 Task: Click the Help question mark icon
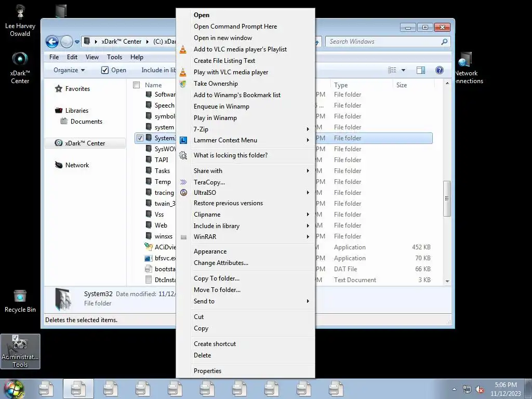click(440, 70)
